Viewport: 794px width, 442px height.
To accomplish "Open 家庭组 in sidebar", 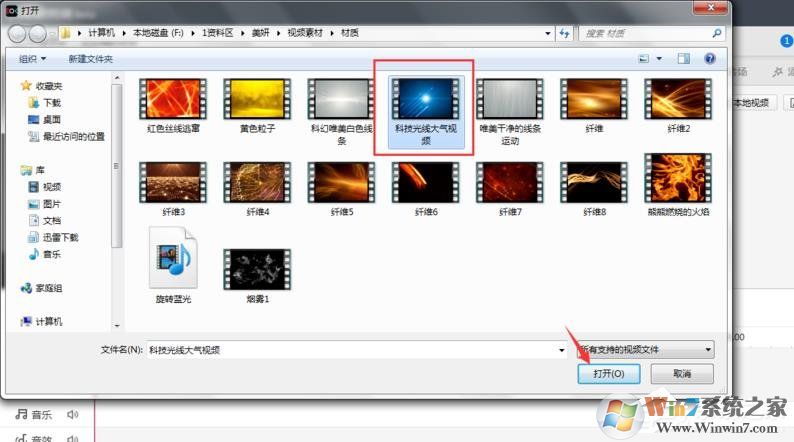I will pos(42,288).
